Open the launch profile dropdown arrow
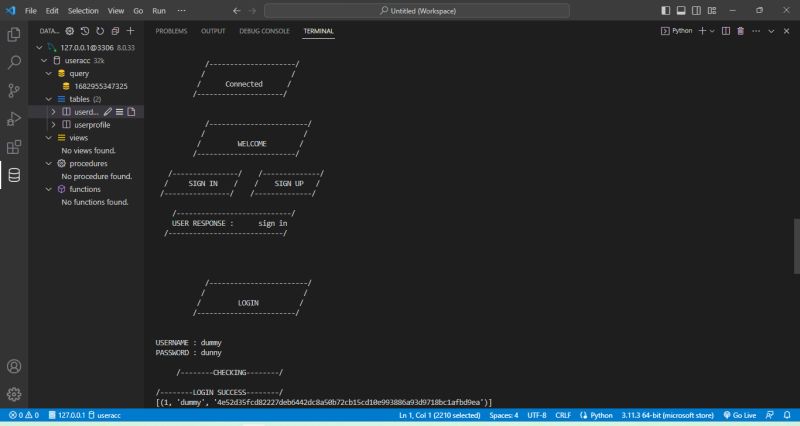This screenshot has height=426, width=800. pyautogui.click(x=712, y=31)
